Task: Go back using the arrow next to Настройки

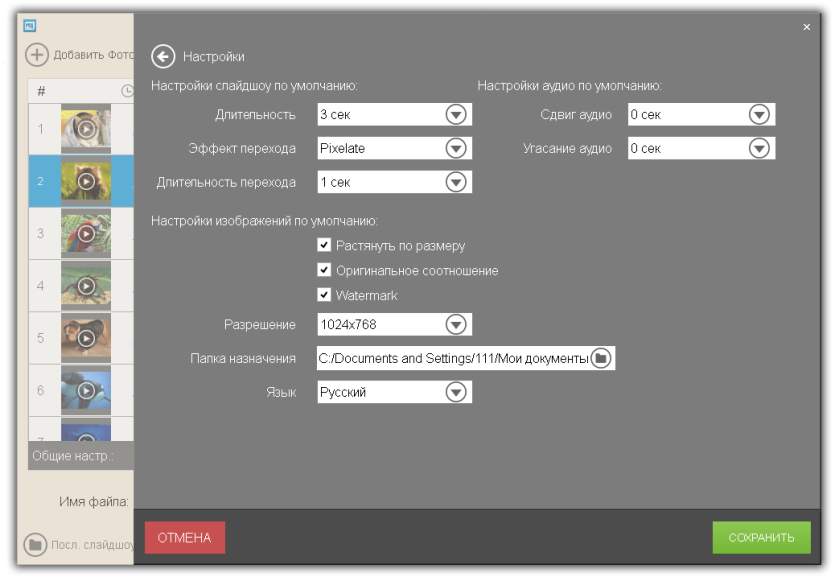Action: [163, 56]
